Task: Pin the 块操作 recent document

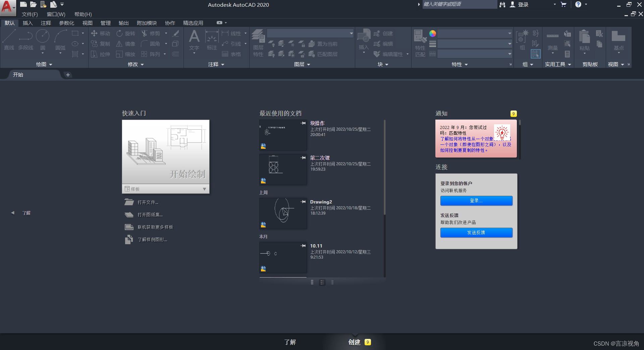Action: pyautogui.click(x=303, y=123)
